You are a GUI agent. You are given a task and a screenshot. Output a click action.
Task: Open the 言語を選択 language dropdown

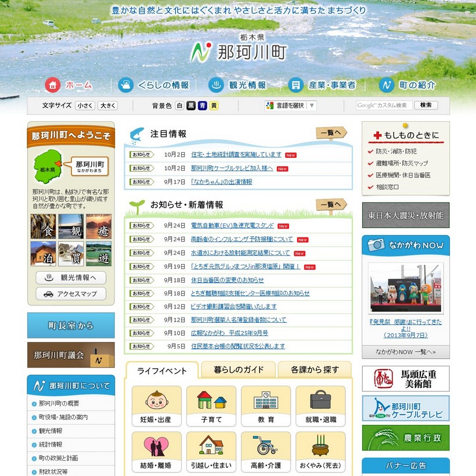(290, 106)
